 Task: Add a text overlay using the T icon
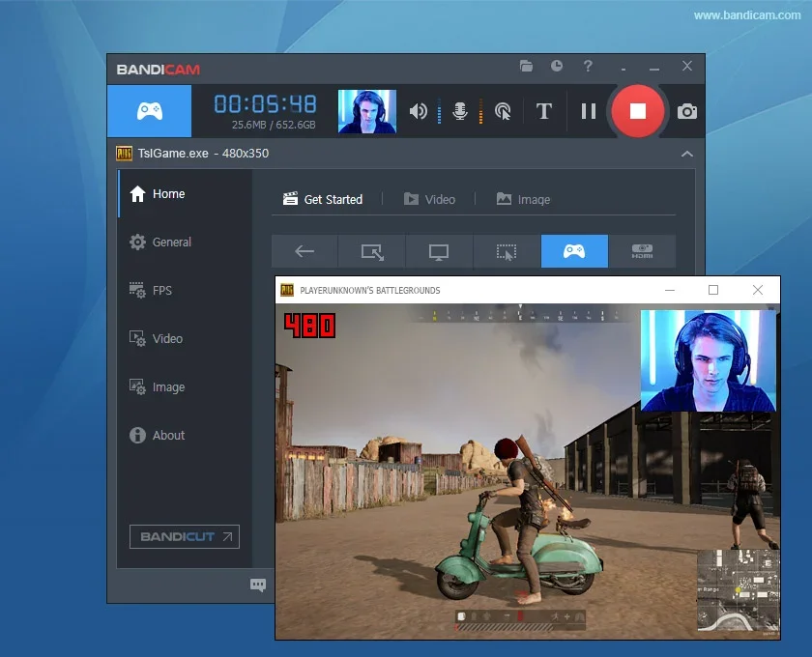point(543,111)
